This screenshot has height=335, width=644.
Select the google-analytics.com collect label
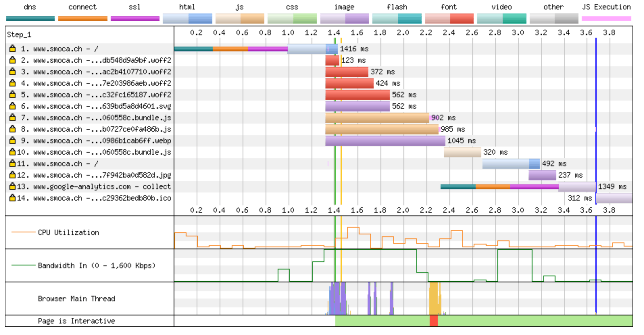tap(94, 187)
